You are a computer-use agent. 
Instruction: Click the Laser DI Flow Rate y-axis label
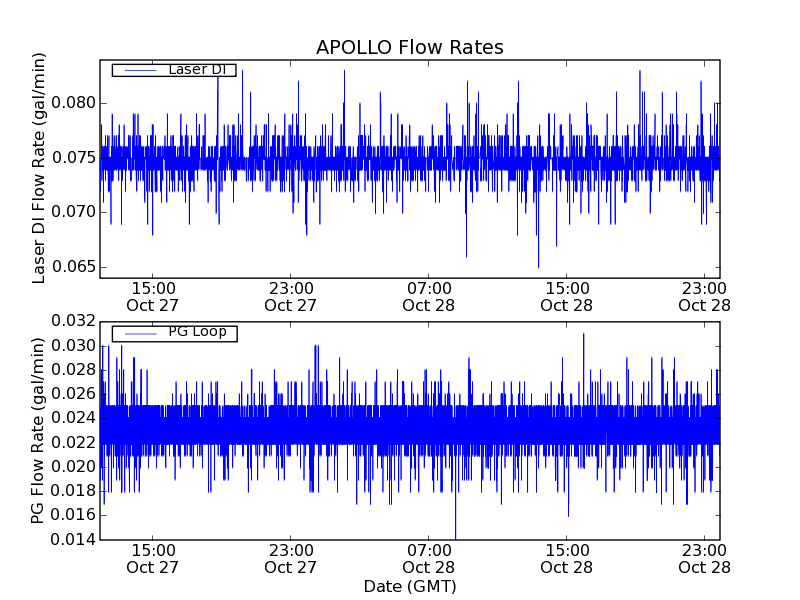coord(40,167)
